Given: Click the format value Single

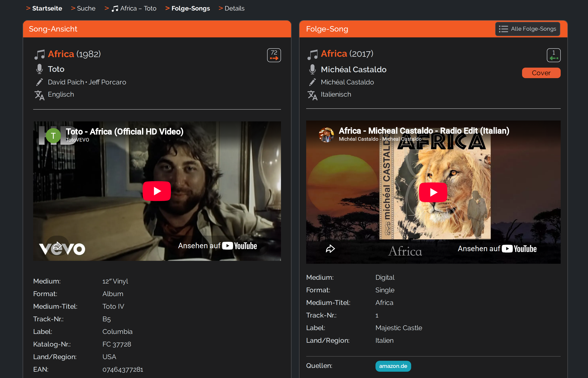Looking at the screenshot, I should (x=385, y=290).
